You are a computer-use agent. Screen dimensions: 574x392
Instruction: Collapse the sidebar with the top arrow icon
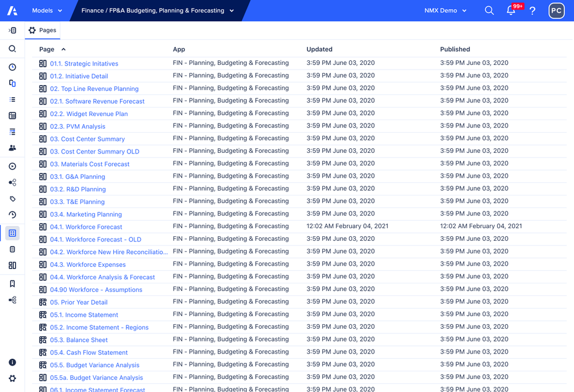pos(11,30)
